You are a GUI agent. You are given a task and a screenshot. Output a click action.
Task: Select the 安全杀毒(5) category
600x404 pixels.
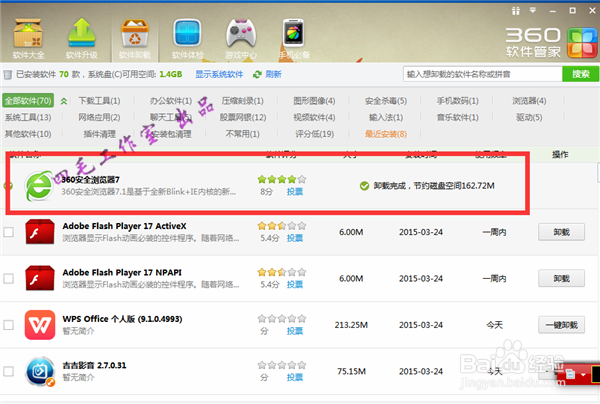coord(386,101)
